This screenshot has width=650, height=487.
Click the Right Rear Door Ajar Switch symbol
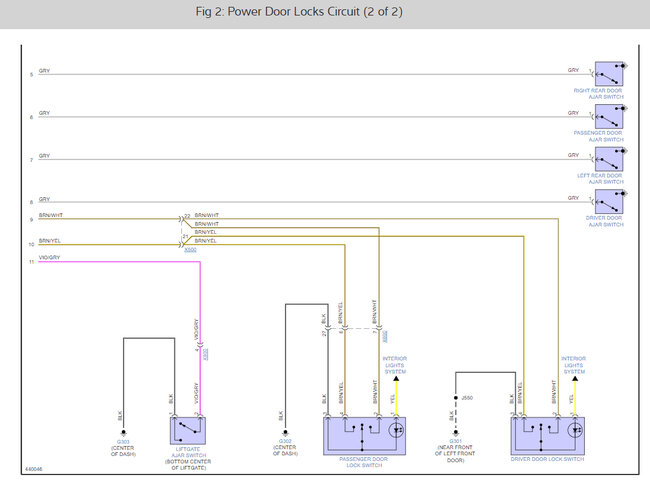[x=609, y=74]
